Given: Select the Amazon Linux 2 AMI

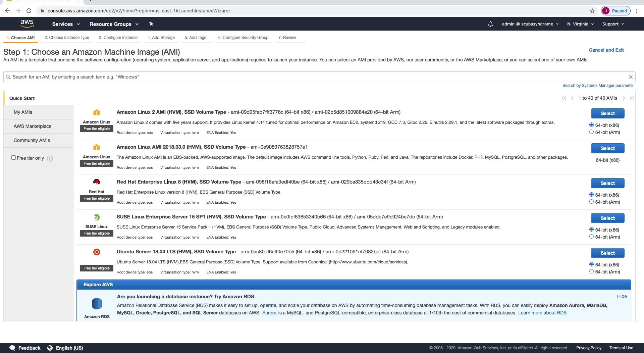Looking at the screenshot, I should pyautogui.click(x=607, y=113).
